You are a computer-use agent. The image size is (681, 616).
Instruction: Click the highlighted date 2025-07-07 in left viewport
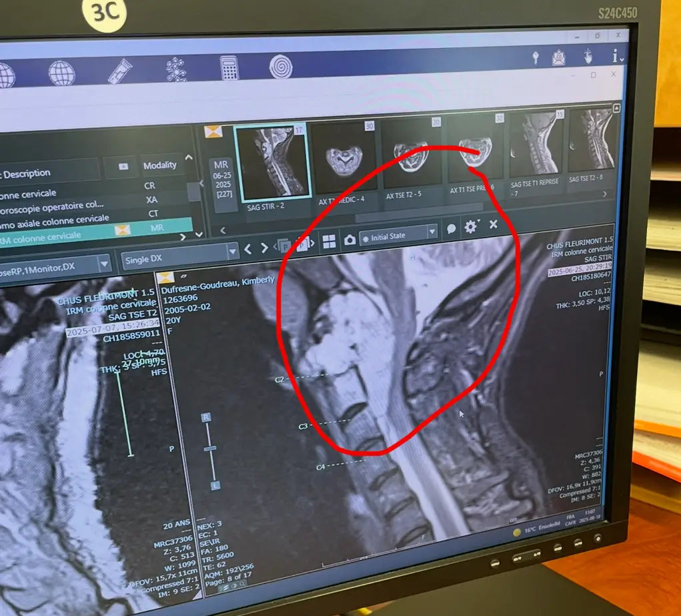click(x=113, y=327)
